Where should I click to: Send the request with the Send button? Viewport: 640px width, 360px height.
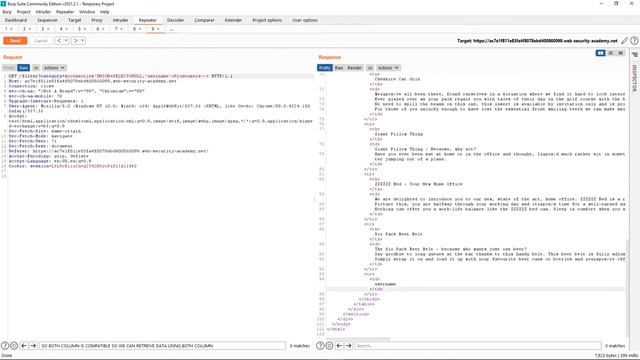tap(15, 41)
